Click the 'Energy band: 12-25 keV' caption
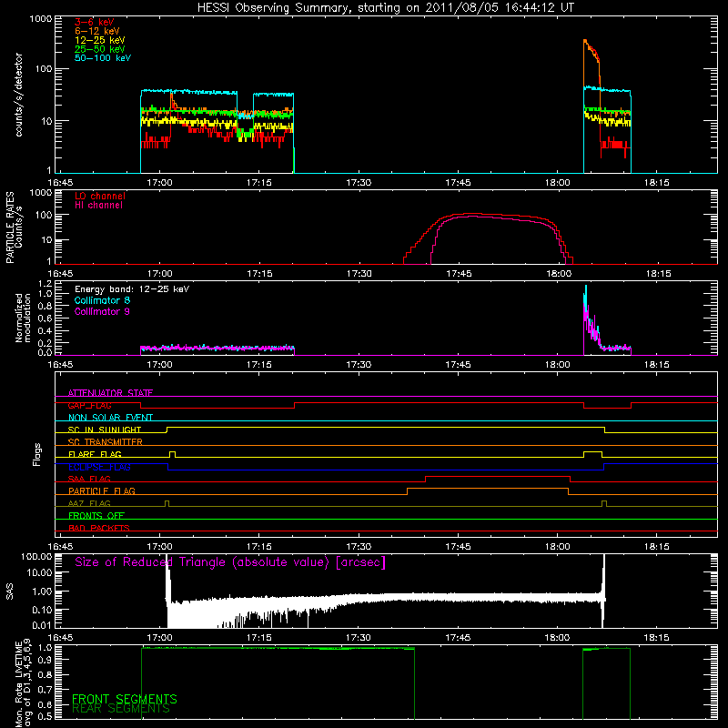The width and height of the screenshot is (728, 728). coord(132,289)
